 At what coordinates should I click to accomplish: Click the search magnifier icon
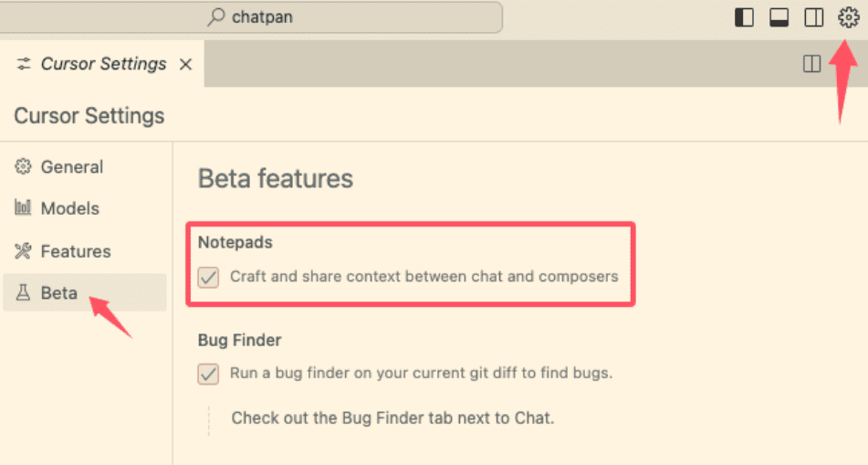click(216, 17)
